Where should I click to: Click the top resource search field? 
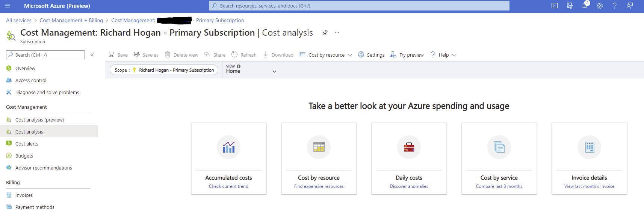tap(359, 6)
